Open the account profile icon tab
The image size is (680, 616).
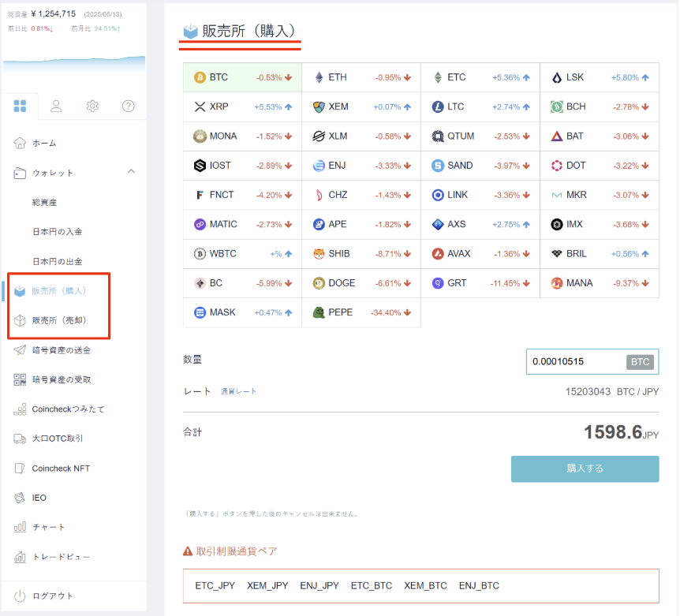(56, 106)
